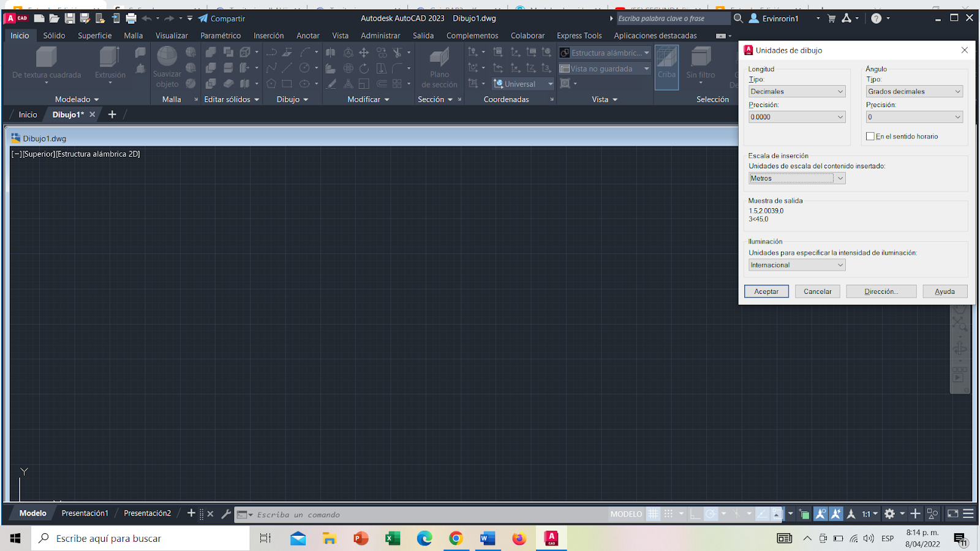Toggle ortho mode in the status bar

pyautogui.click(x=695, y=514)
